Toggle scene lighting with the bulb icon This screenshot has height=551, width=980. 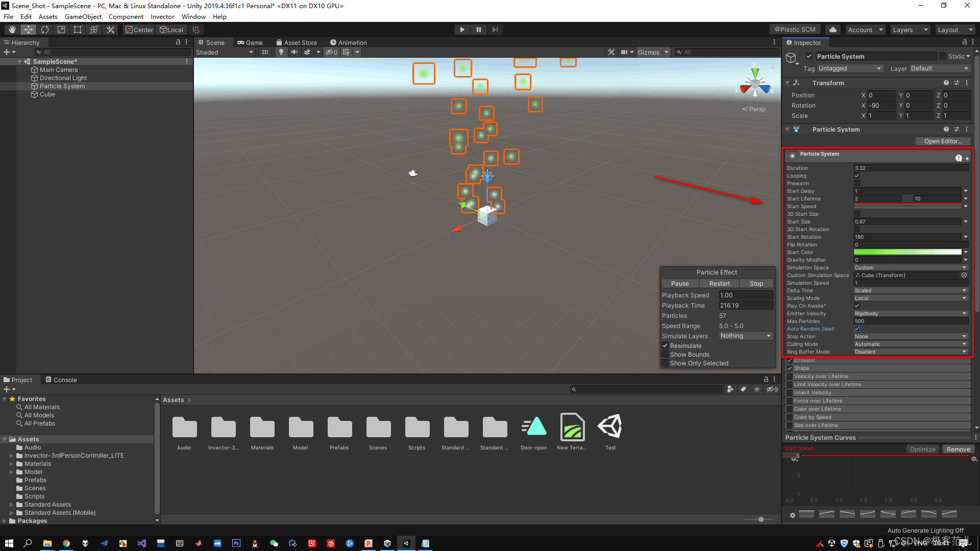pyautogui.click(x=281, y=52)
